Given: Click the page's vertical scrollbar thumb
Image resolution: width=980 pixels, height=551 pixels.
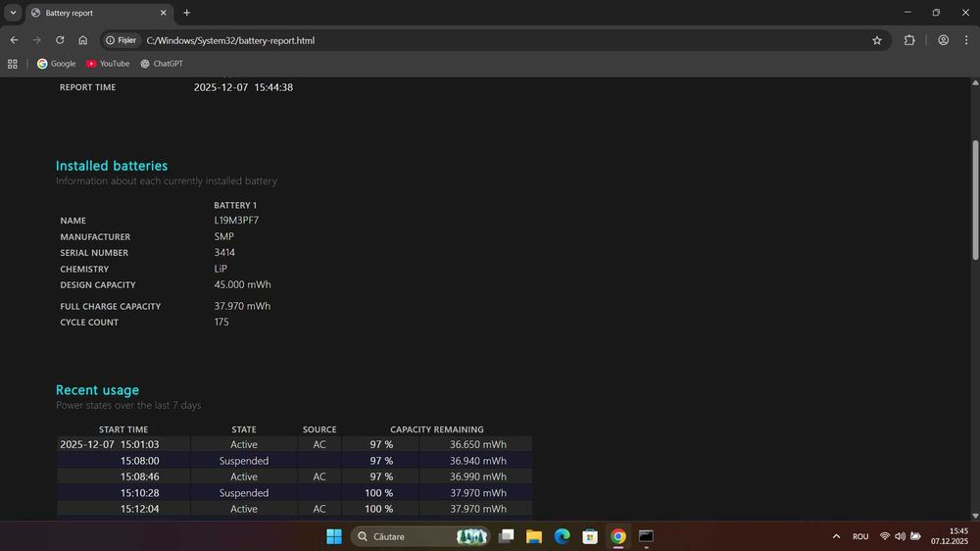Looking at the screenshot, I should [x=975, y=200].
